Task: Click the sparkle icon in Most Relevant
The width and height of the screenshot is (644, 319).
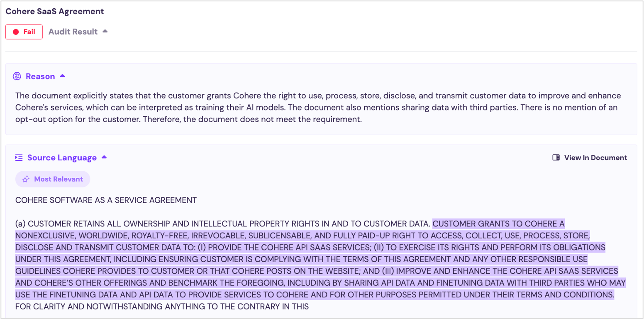Action: tap(26, 179)
